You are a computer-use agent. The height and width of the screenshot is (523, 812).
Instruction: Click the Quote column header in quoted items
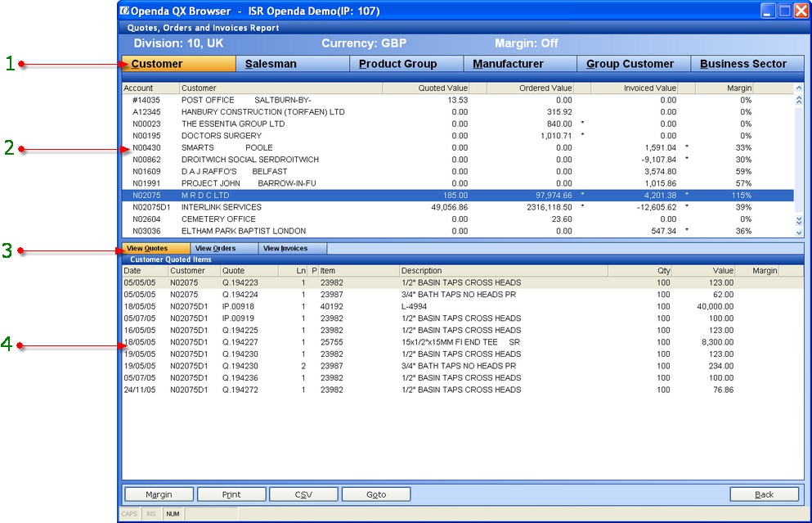tap(249, 271)
